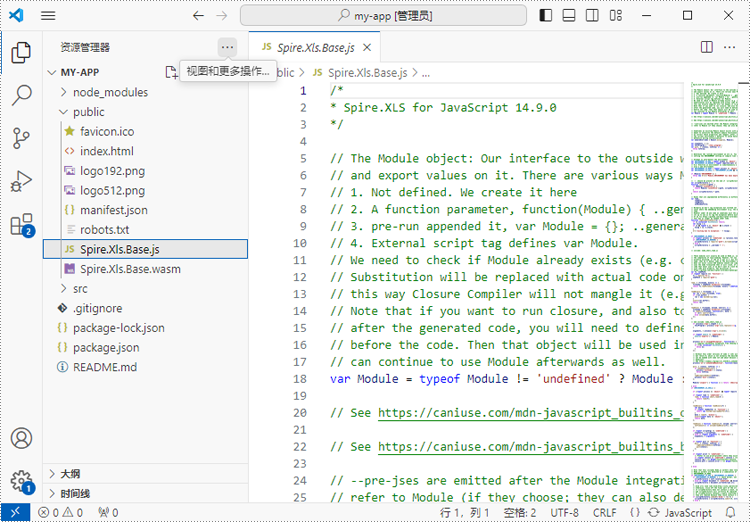Close the Spire.Xls.Base.js tab
Screen dimensions: 750x522
(x=367, y=47)
